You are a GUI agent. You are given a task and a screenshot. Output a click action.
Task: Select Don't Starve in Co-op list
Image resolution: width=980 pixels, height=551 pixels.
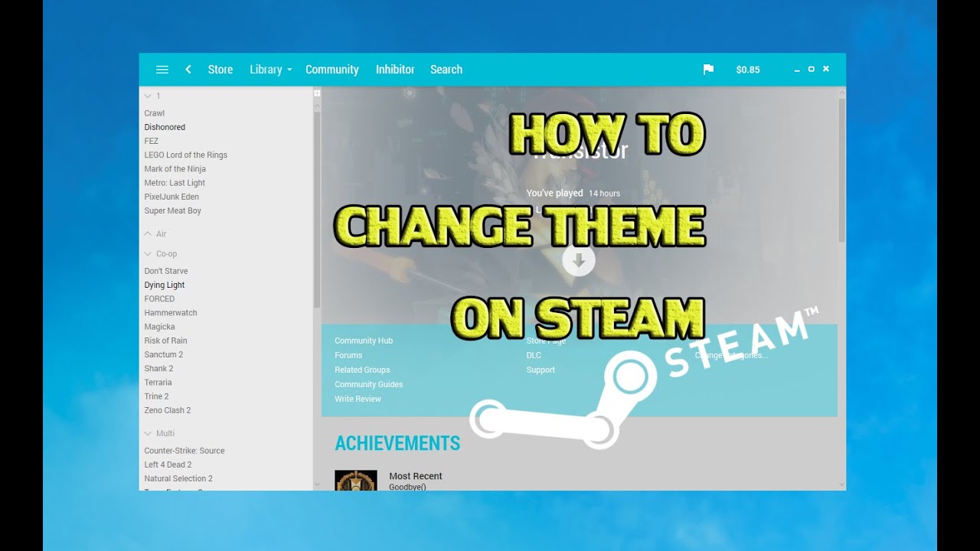click(x=166, y=271)
